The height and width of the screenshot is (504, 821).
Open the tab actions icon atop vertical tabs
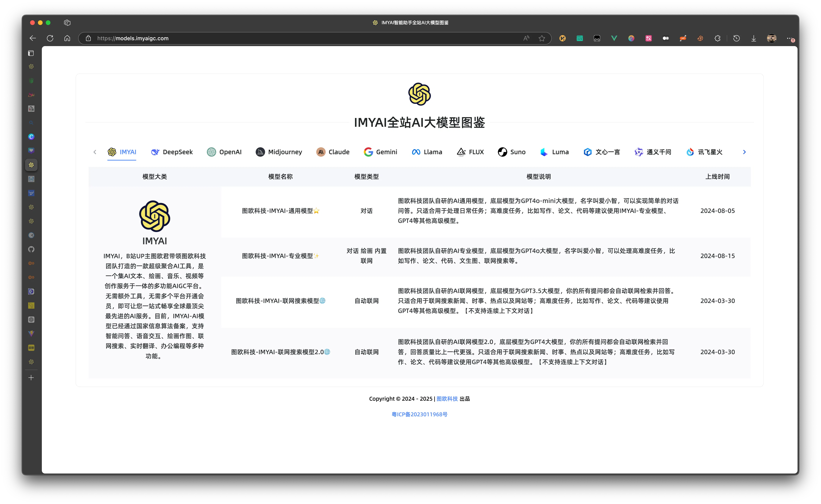[31, 53]
